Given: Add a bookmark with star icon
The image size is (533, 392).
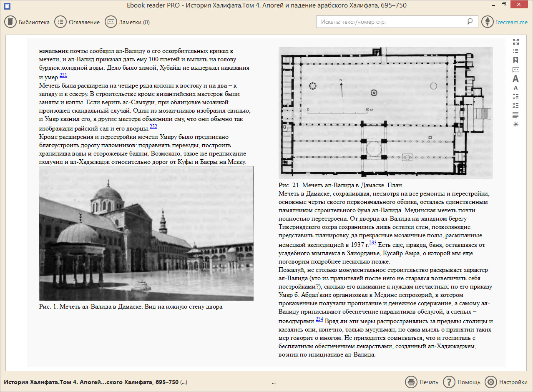Looking at the screenshot, I should 516,60.
